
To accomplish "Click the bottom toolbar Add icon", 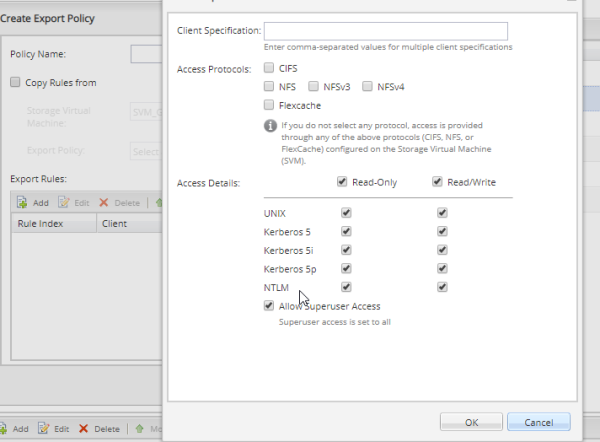I will pos(4,428).
